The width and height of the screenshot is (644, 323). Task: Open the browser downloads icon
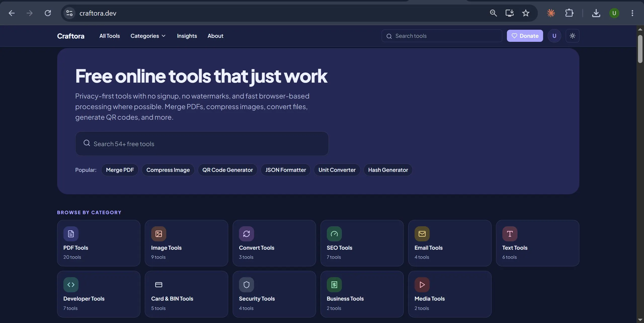coord(596,13)
